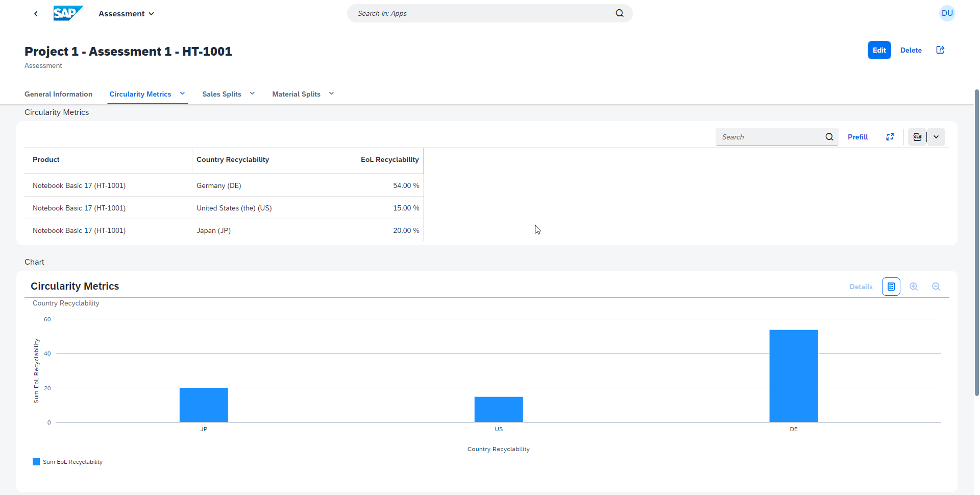This screenshot has height=495, width=980.
Task: Click the chart Details link
Action: 861,287
